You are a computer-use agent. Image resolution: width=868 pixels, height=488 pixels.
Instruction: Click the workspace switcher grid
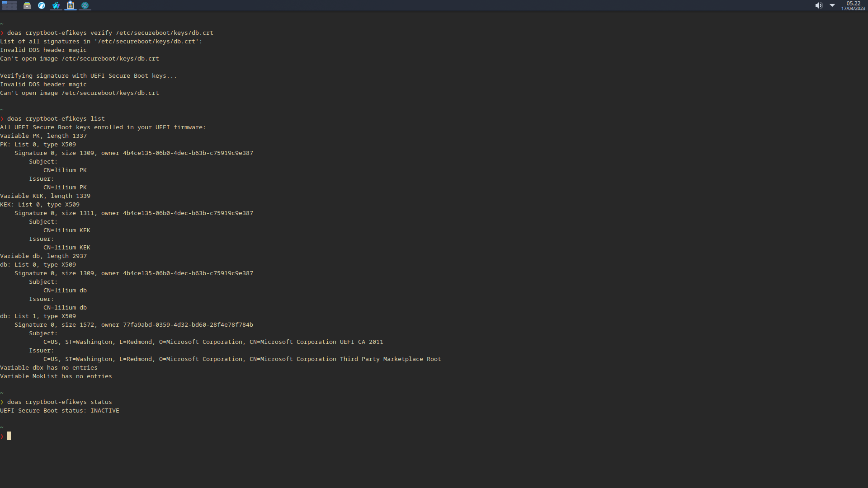coord(9,5)
